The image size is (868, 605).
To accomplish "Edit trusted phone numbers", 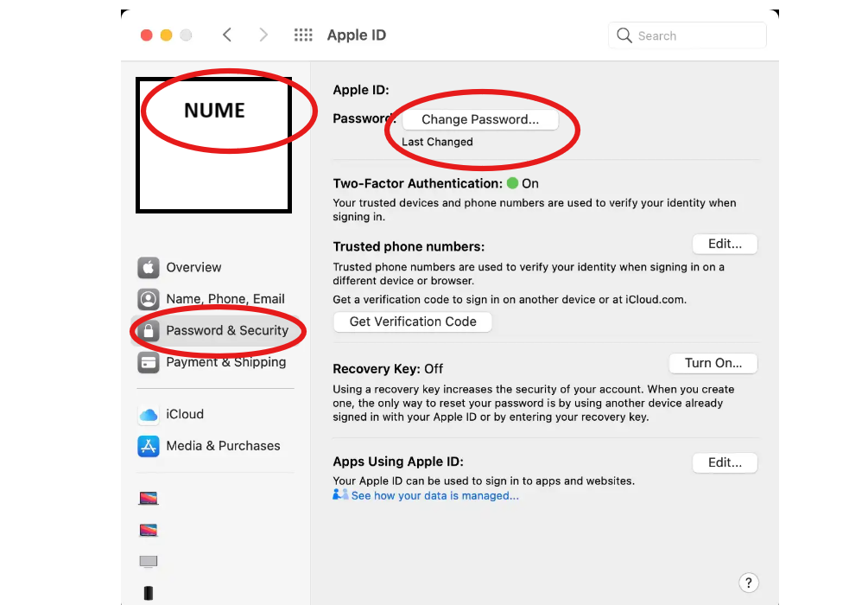I will 725,244.
